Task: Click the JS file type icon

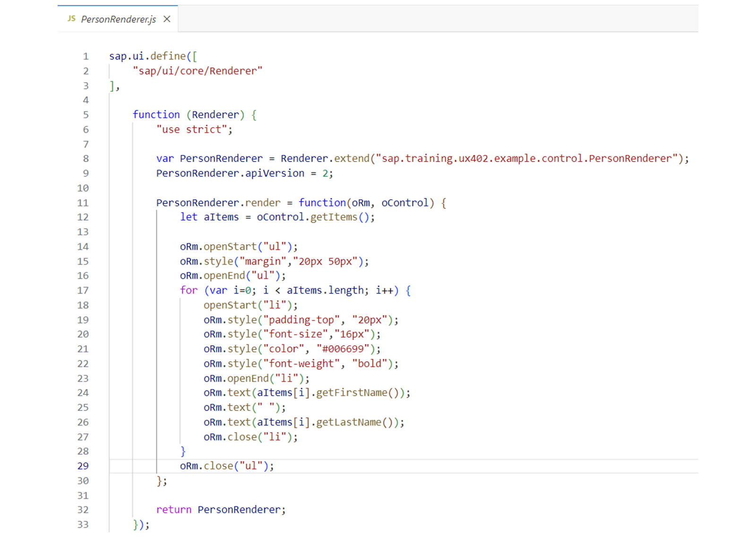Action: tap(71, 18)
